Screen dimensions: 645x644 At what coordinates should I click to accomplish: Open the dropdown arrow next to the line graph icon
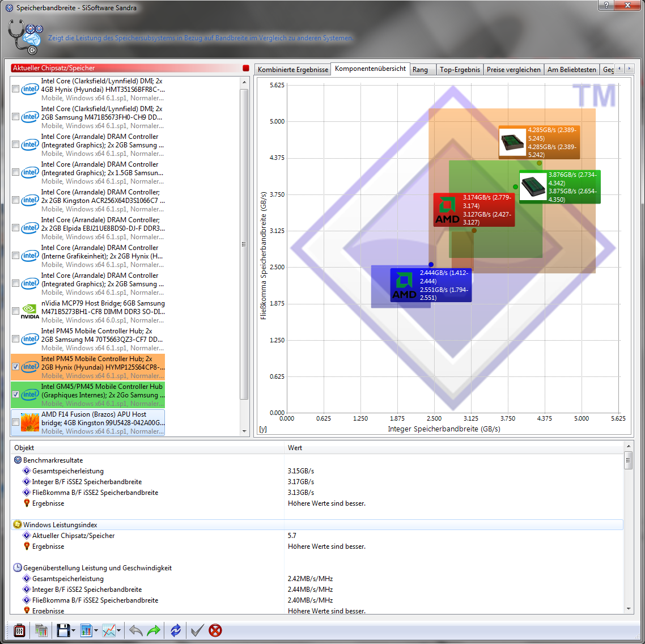tap(118, 630)
